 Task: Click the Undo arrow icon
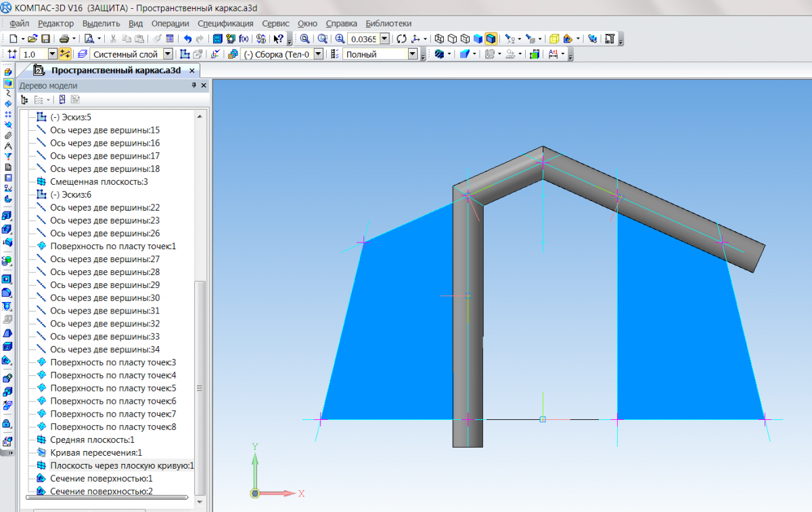(x=187, y=39)
